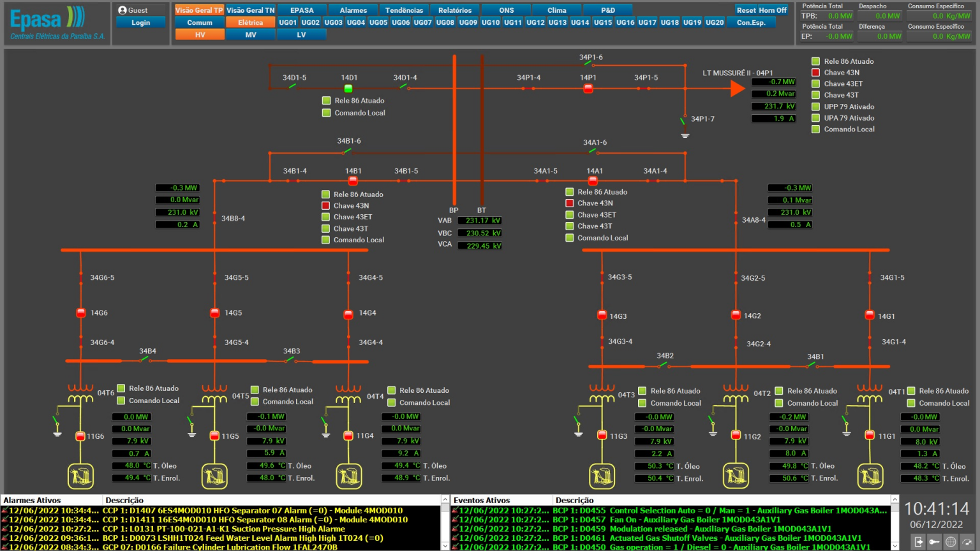Click the key icon near the clock
This screenshot has height=551, width=980.
pos(934,541)
